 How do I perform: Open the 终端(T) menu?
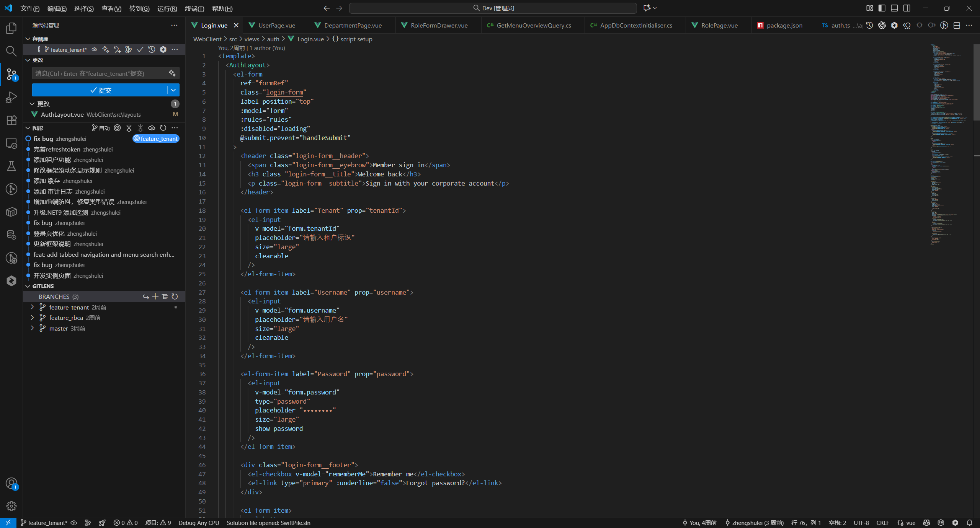click(x=194, y=8)
